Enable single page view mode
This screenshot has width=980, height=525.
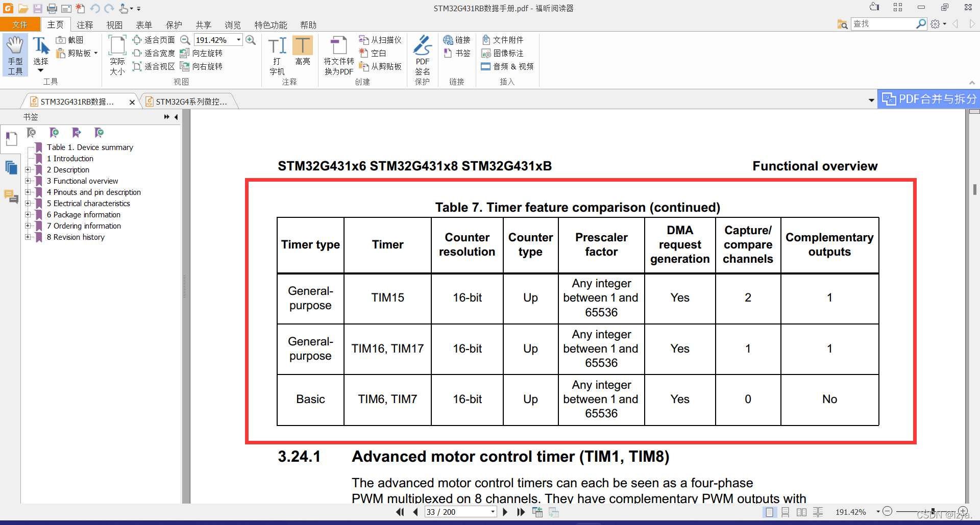769,512
